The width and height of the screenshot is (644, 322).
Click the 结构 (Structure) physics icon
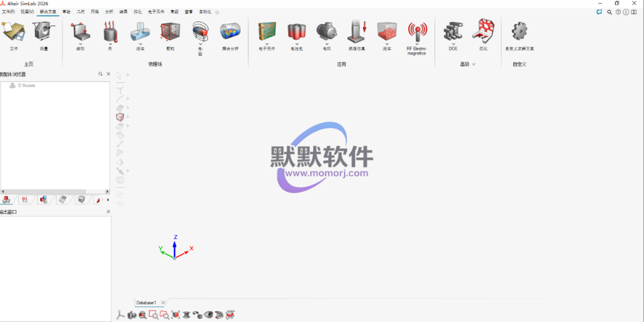(80, 31)
